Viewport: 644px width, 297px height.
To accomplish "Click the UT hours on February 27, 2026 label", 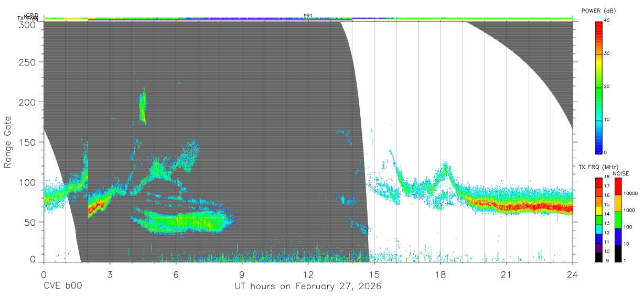I will 308,287.
